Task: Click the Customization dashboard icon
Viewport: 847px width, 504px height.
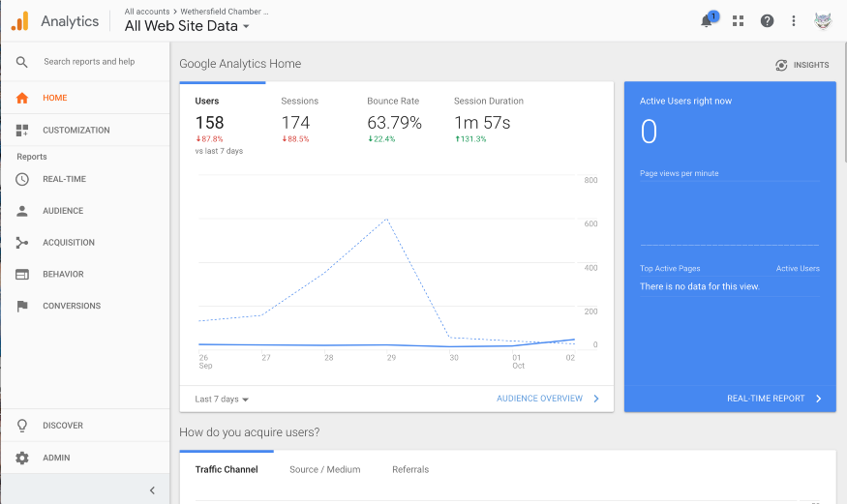Action: pyautogui.click(x=22, y=130)
